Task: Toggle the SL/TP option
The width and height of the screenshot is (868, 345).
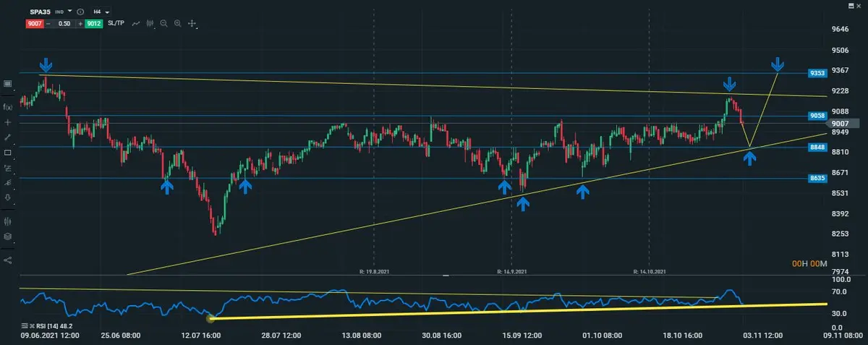Action: click(116, 24)
